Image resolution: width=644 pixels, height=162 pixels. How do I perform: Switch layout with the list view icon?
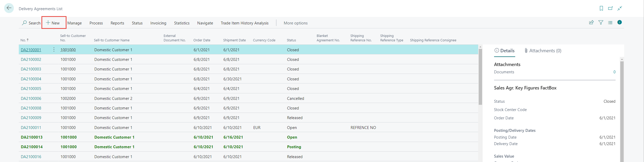(x=610, y=23)
